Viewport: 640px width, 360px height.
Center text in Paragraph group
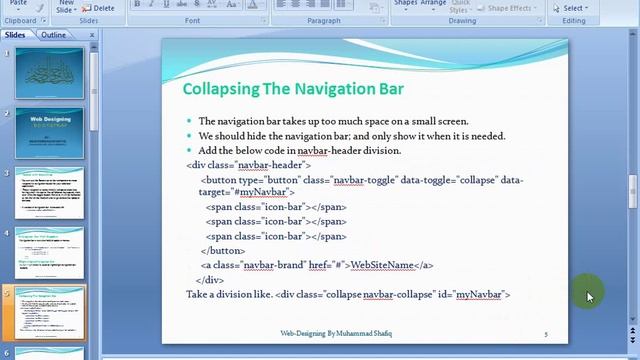coord(296,4)
